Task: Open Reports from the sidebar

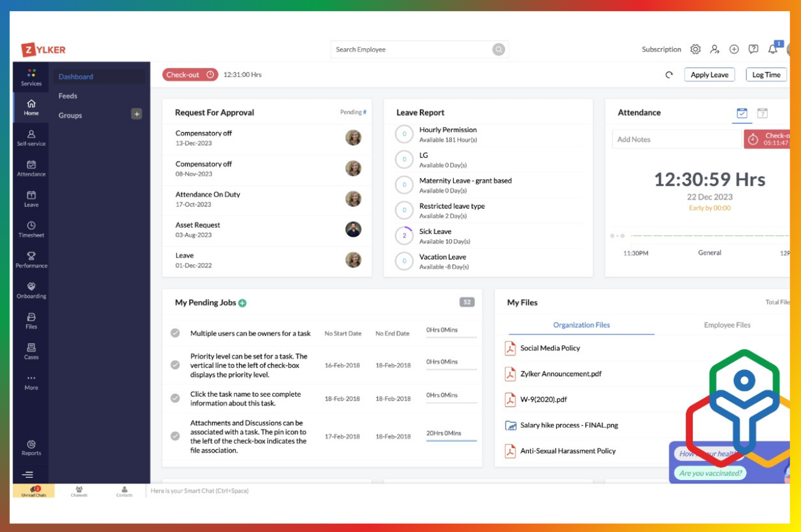Action: point(31,448)
